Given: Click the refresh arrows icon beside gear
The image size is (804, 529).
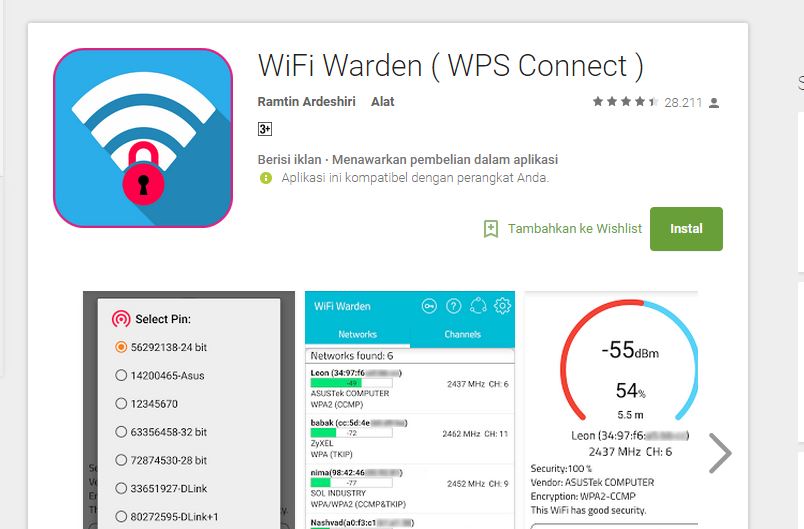Looking at the screenshot, I should click(x=478, y=306).
